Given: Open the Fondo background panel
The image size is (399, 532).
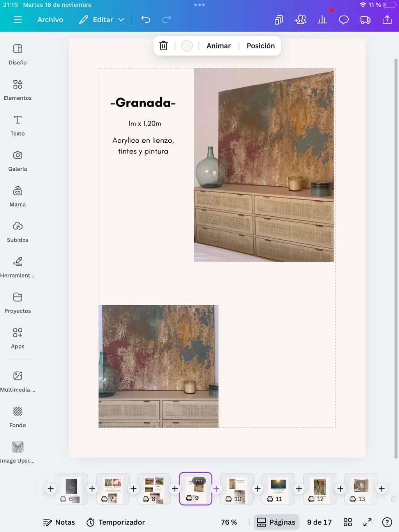Looking at the screenshot, I should (x=18, y=417).
